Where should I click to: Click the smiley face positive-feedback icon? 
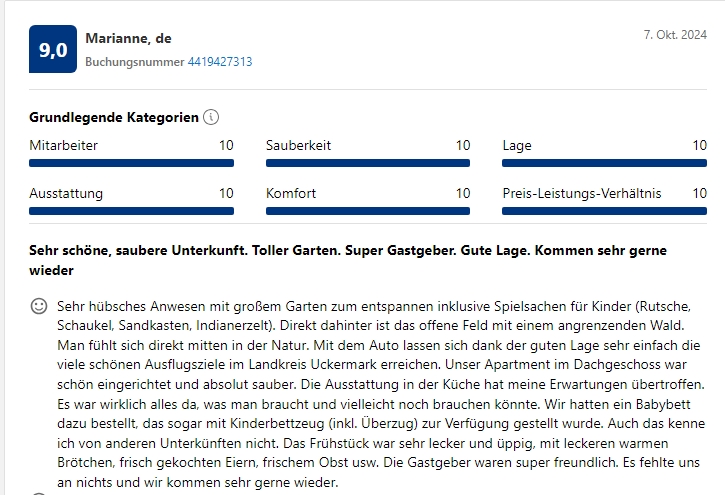click(39, 306)
